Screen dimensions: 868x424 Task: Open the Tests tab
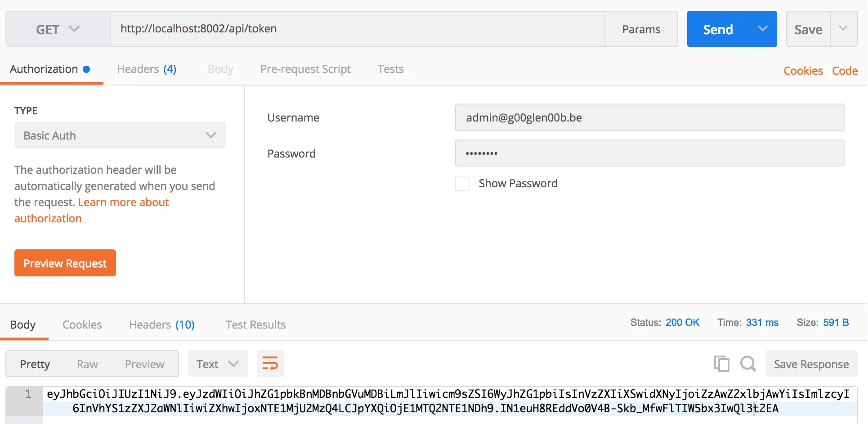point(390,69)
